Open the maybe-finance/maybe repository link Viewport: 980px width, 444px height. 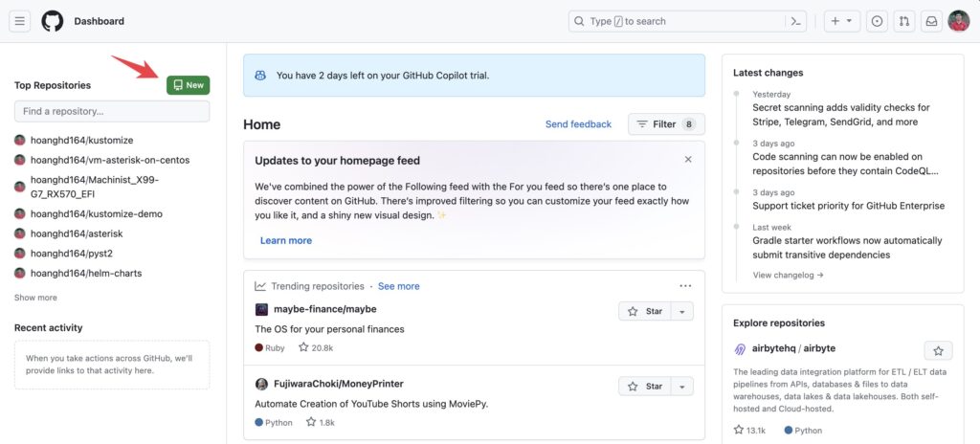click(x=325, y=309)
